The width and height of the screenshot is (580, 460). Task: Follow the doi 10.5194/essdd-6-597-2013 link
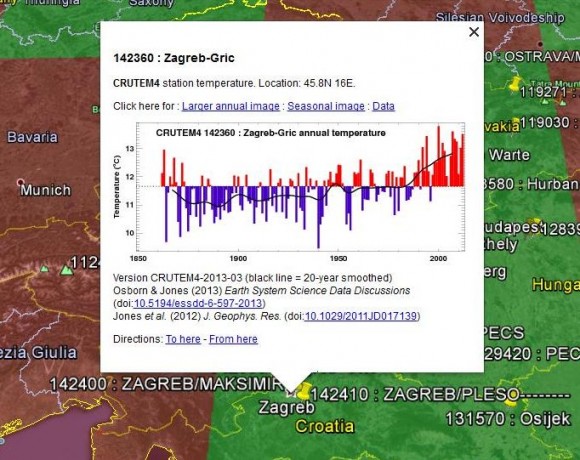[198, 304]
